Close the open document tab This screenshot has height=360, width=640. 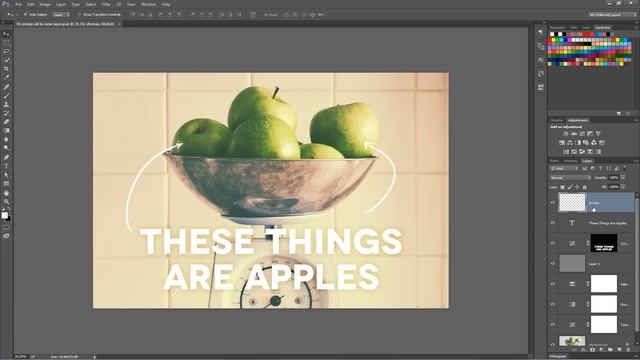[x=119, y=24]
